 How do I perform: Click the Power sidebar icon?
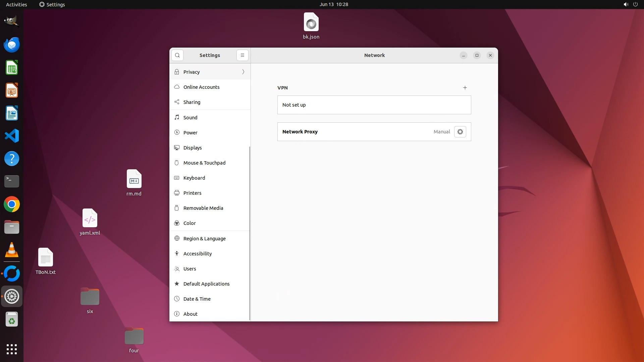click(x=177, y=133)
